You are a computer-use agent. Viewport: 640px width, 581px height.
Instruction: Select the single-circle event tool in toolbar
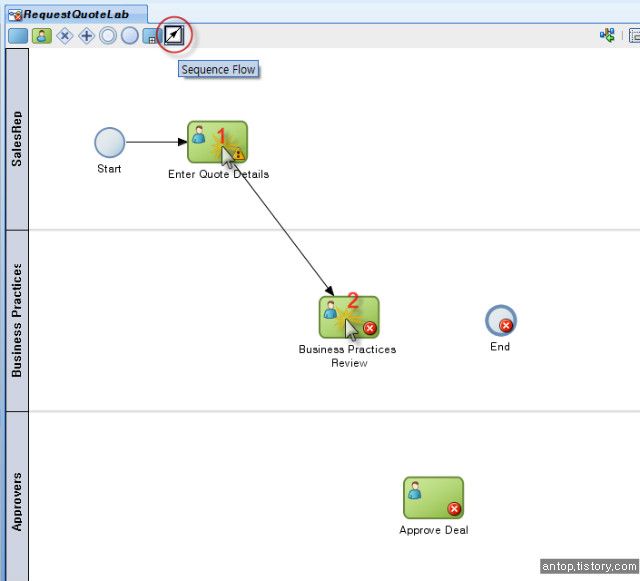pos(130,36)
